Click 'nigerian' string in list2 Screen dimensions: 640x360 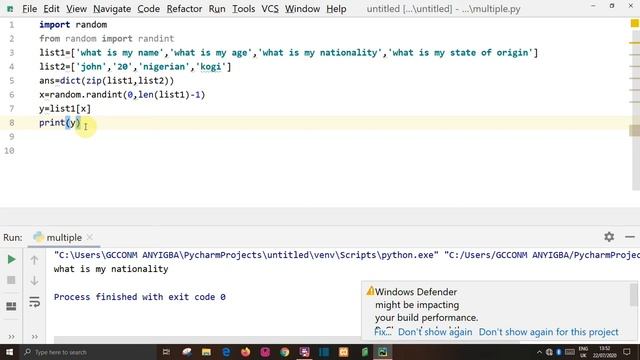click(x=164, y=67)
